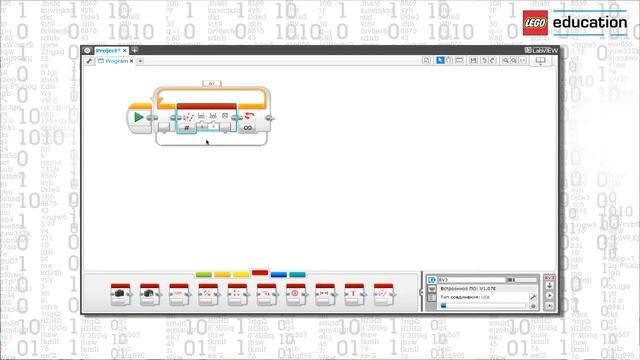Click the loop's exit sequence plug
This screenshot has height=360, width=640.
[269, 118]
